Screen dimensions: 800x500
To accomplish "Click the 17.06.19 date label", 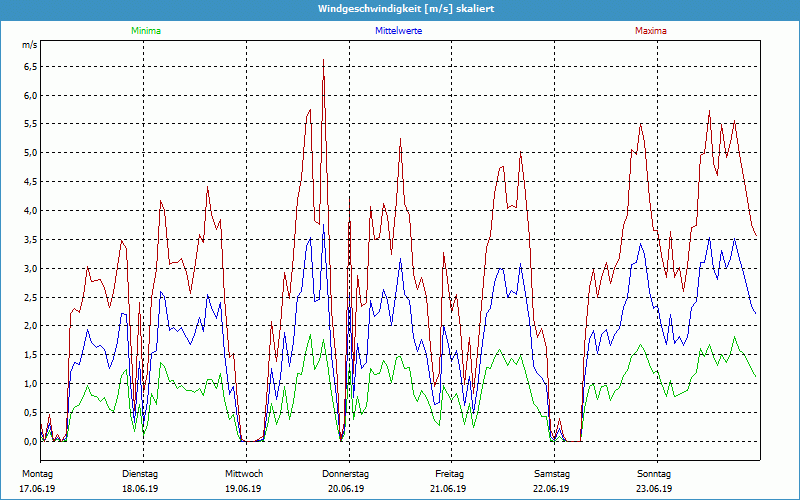I will (x=37, y=489).
